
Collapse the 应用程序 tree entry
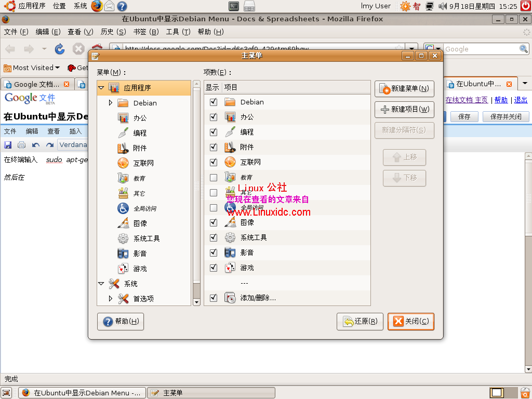[x=102, y=88]
